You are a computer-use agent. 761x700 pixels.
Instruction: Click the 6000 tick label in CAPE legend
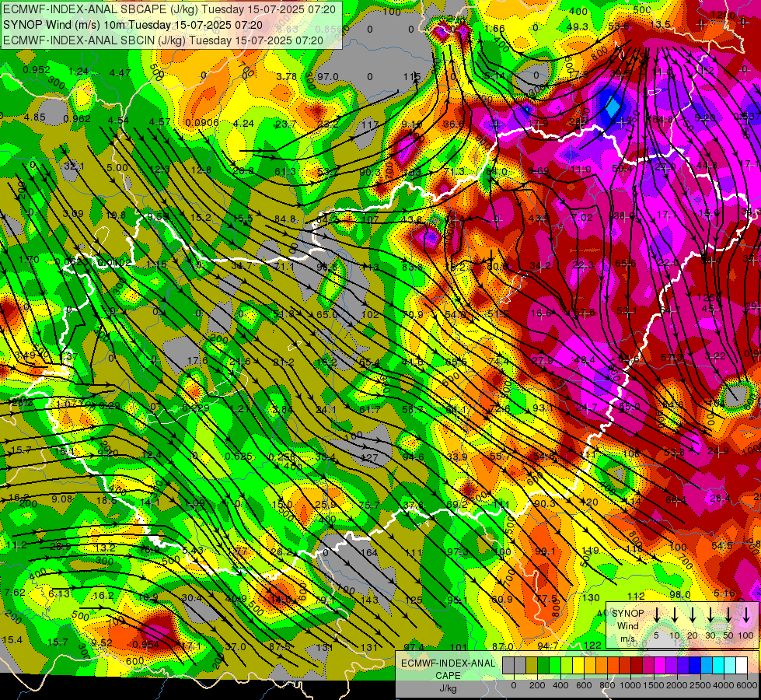[x=748, y=685]
